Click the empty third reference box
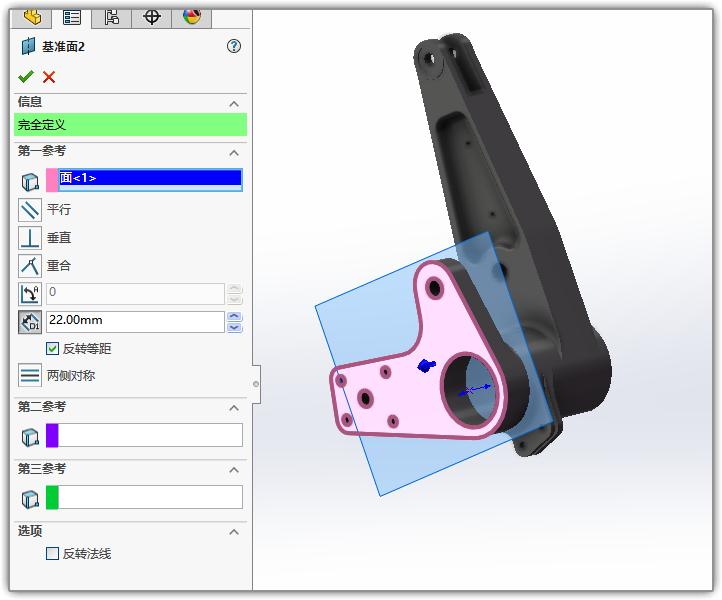Image resolution: width=722 pixels, height=600 pixels. click(x=150, y=497)
